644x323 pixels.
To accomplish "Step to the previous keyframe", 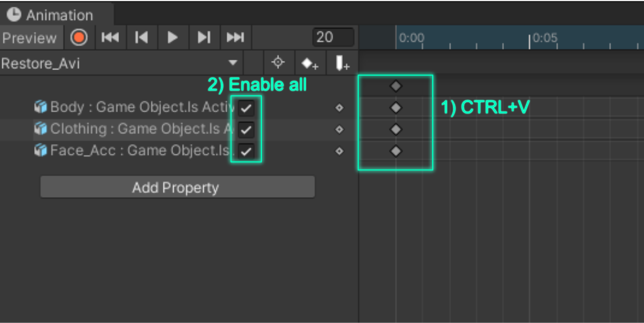I will (x=141, y=38).
